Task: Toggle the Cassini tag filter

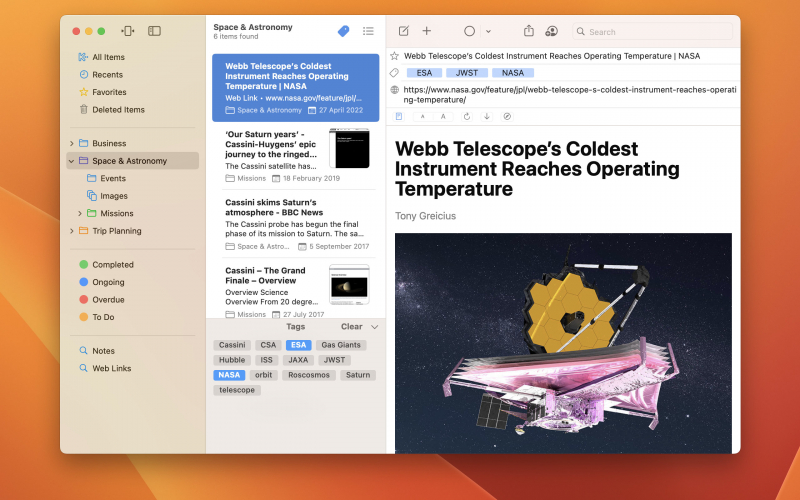Action: click(232, 345)
